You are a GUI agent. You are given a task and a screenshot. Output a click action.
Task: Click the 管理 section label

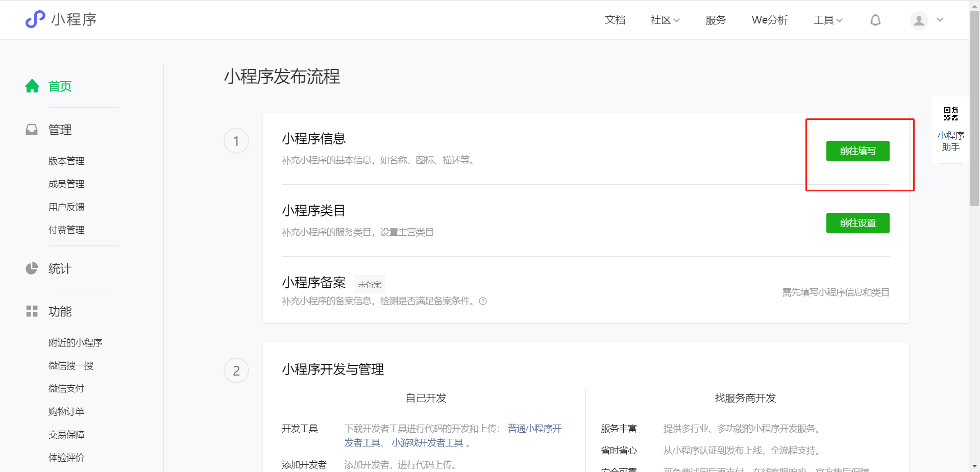point(60,130)
